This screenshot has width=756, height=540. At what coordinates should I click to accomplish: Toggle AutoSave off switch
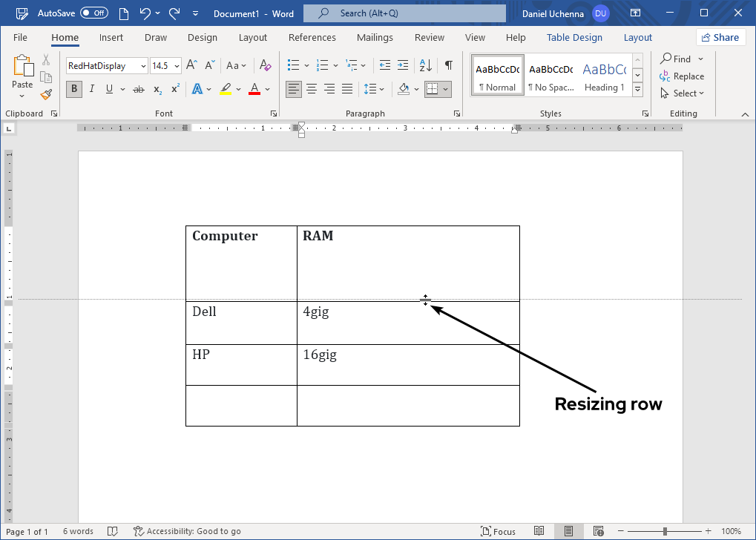click(94, 13)
